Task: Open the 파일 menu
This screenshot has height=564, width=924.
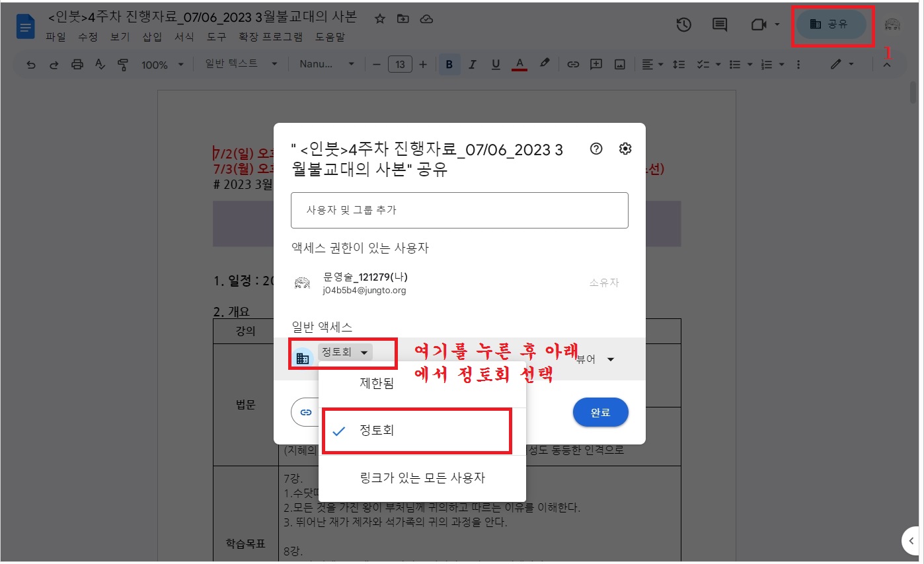Action: tap(56, 37)
